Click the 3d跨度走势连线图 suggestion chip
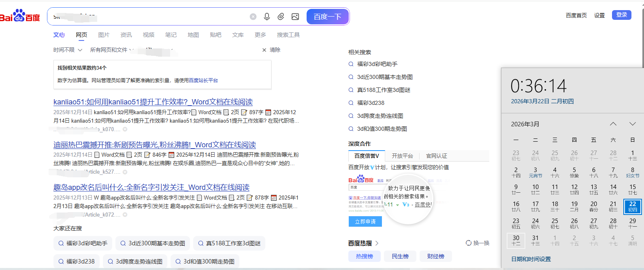The height and width of the screenshot is (270, 644). click(x=135, y=261)
